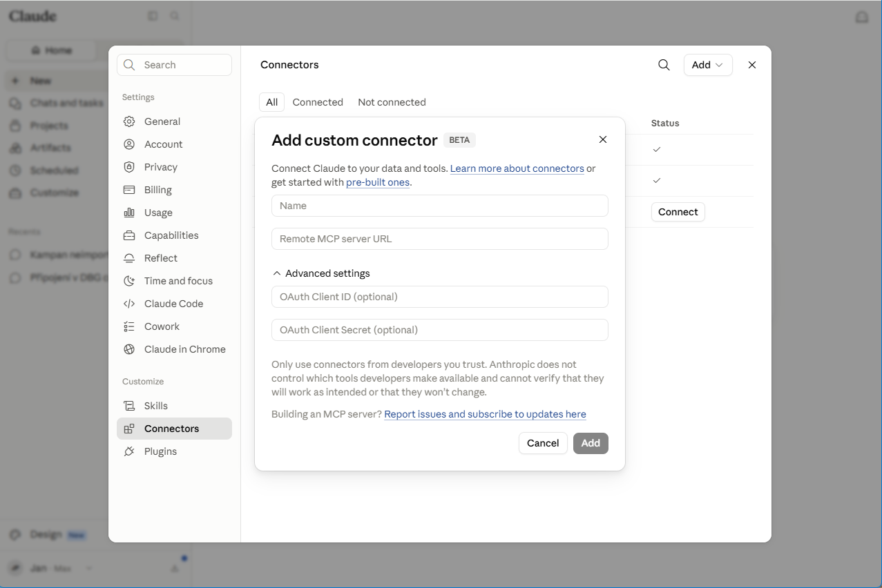The height and width of the screenshot is (588, 882).
Task: Open Learn more about connectors link
Action: (x=517, y=168)
